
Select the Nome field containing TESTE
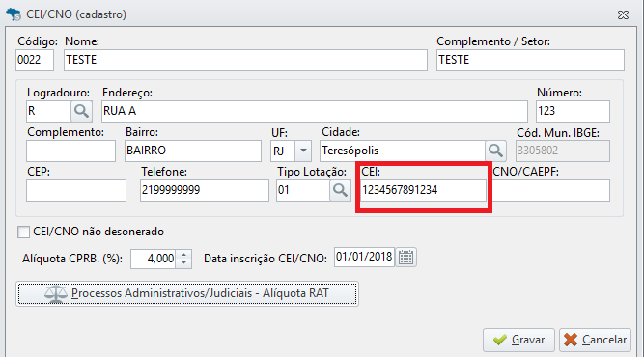point(245,61)
